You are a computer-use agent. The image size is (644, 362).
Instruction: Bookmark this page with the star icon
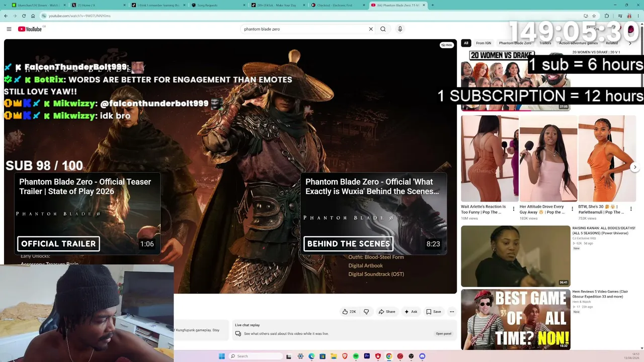click(x=594, y=16)
